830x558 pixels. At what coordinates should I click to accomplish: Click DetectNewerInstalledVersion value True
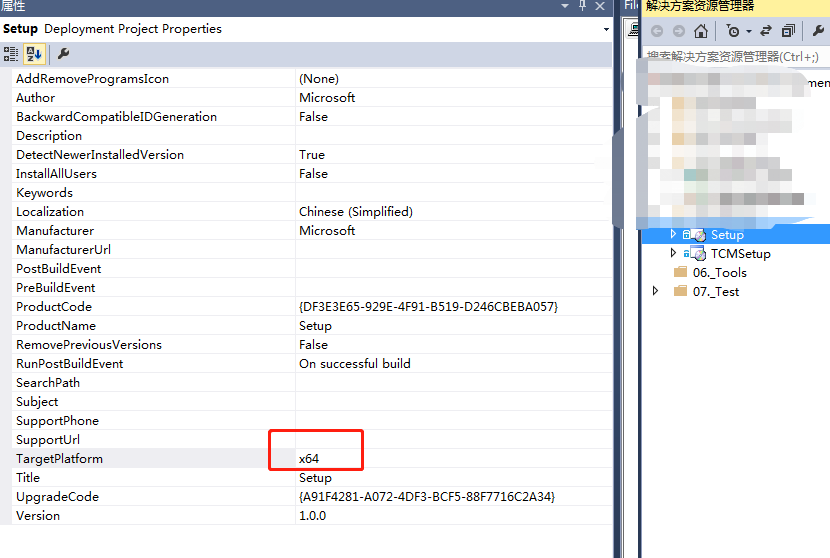pos(312,155)
